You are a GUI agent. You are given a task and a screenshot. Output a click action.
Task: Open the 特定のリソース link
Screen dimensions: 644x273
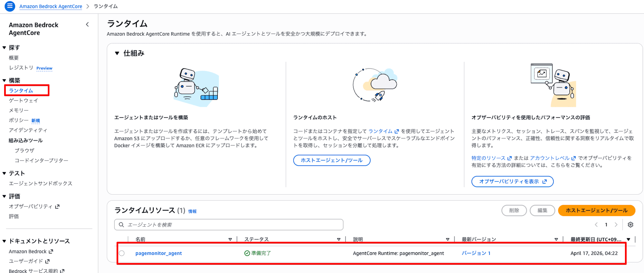488,158
